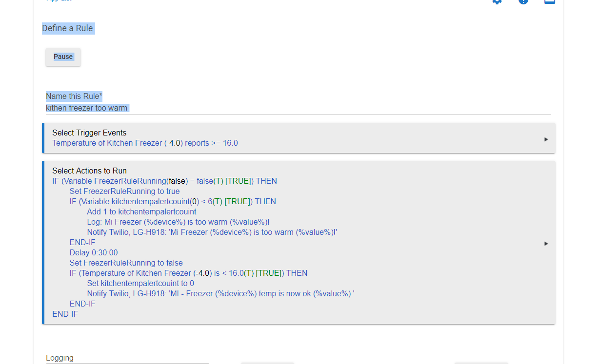
Task: Click 'Select Trigger Events' heading
Action: click(x=89, y=133)
